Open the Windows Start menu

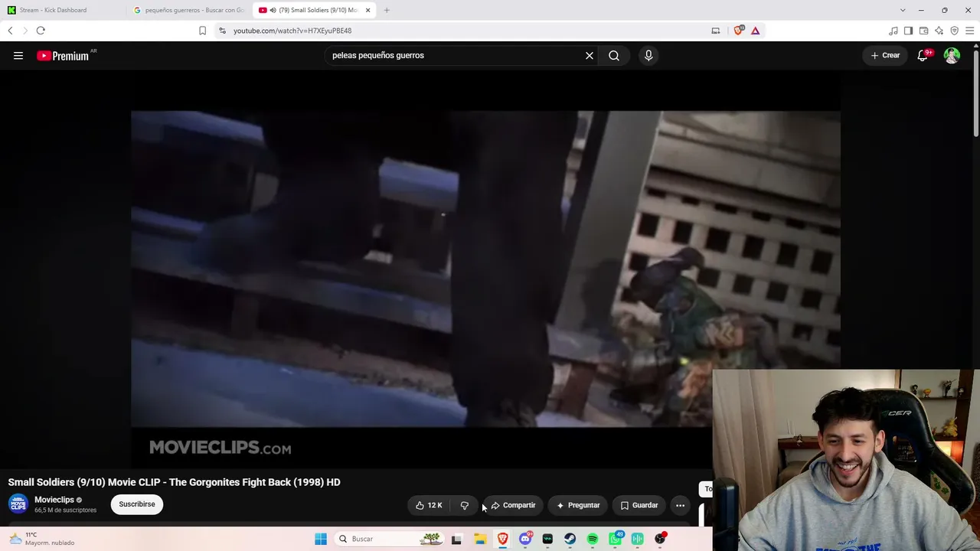point(321,539)
